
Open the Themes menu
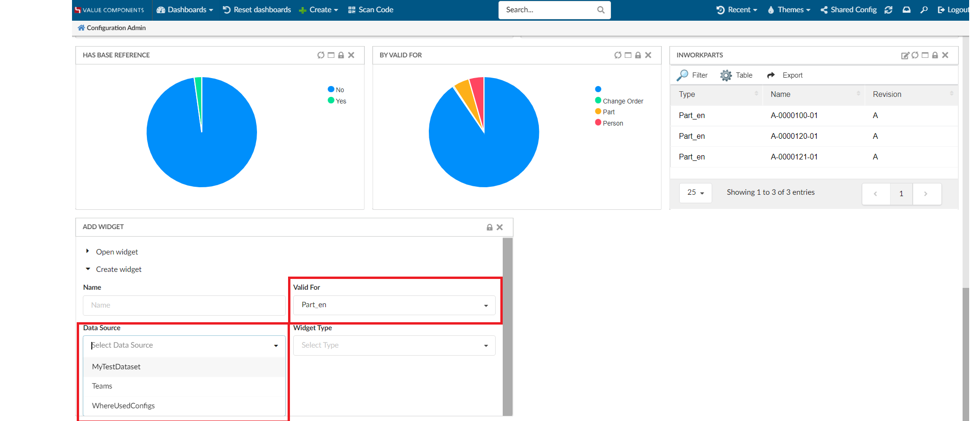(789, 10)
